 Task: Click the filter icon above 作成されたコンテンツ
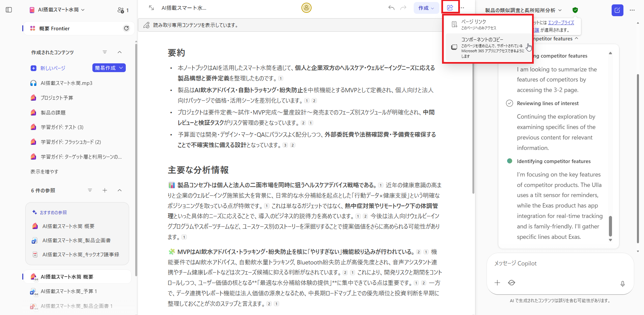click(x=105, y=52)
